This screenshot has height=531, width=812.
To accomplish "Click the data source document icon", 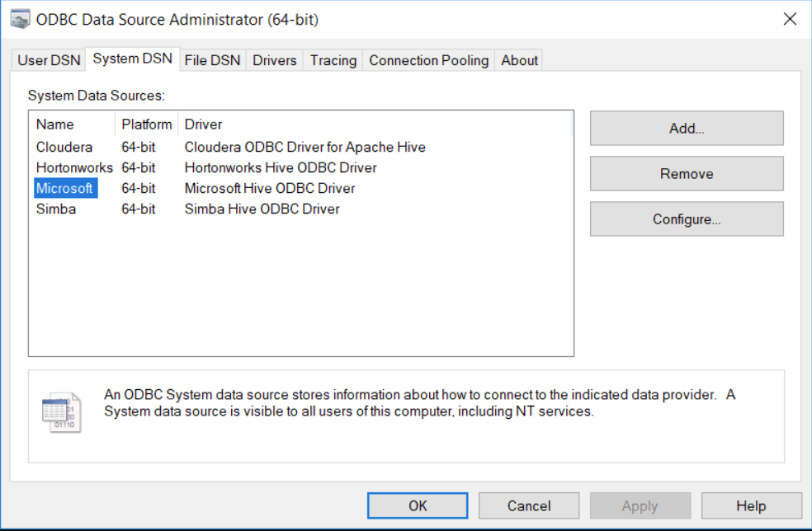I will tap(62, 412).
